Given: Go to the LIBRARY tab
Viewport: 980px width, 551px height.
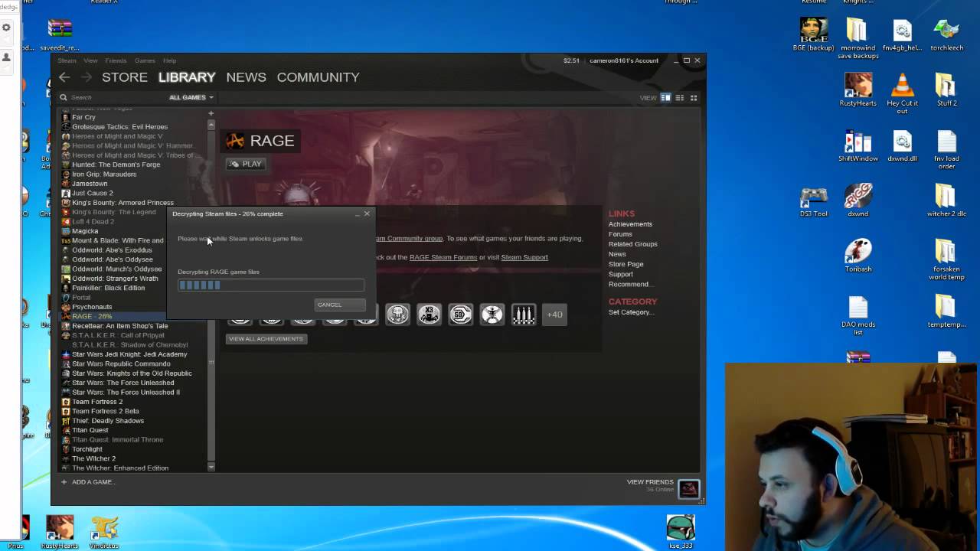Looking at the screenshot, I should (x=187, y=77).
